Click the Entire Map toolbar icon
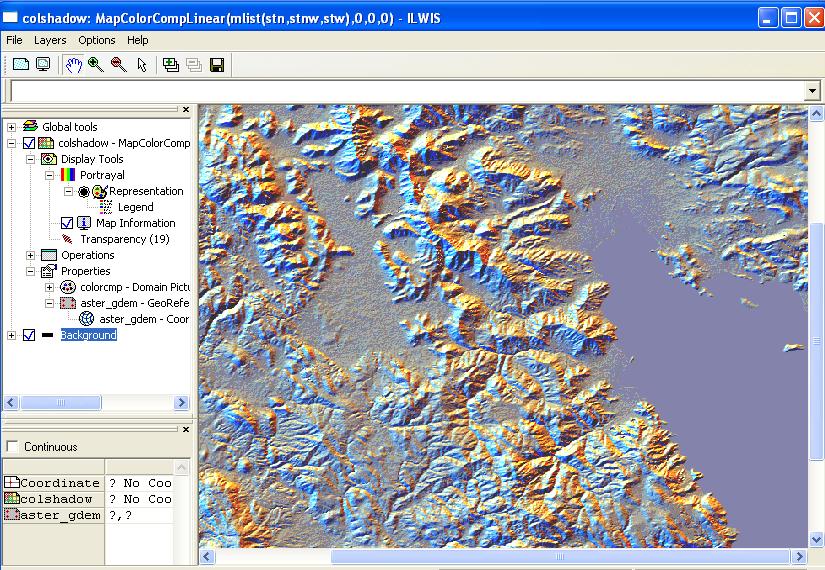The height and width of the screenshot is (570, 825). click(x=20, y=65)
